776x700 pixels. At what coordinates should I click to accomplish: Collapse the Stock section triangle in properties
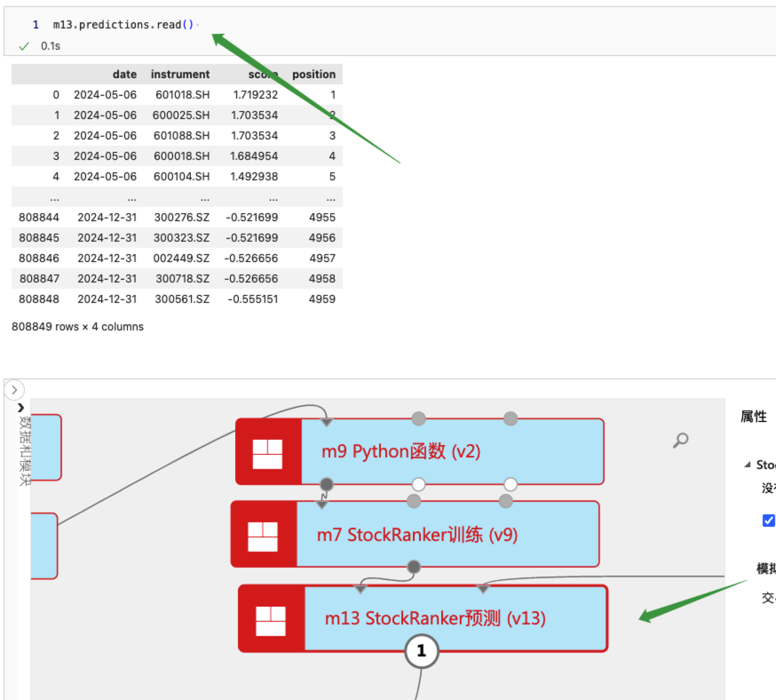click(748, 465)
